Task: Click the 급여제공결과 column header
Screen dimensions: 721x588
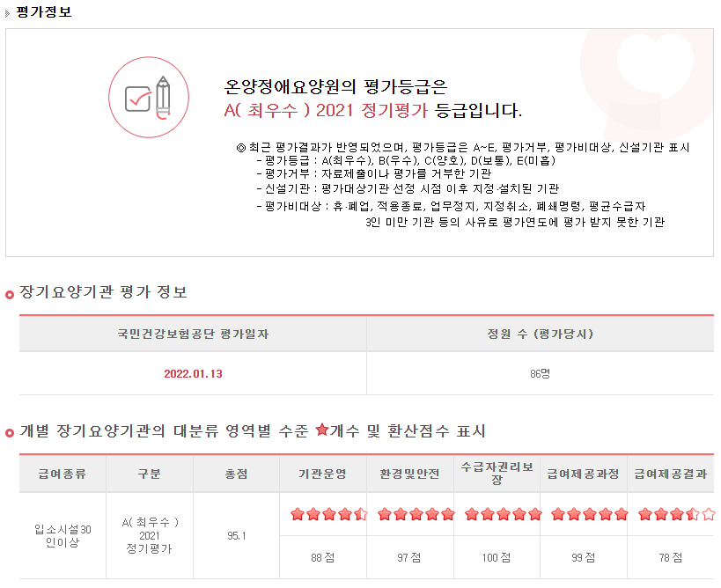Action: click(x=671, y=474)
